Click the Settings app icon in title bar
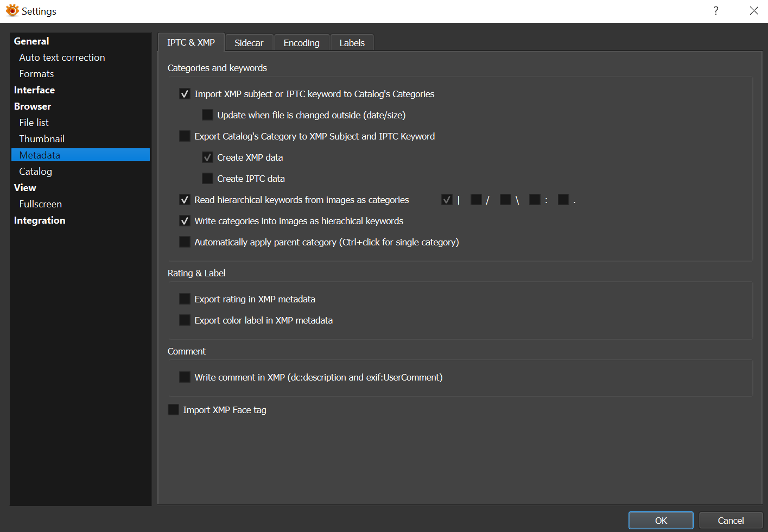Viewport: 768px width, 532px height. click(x=12, y=11)
